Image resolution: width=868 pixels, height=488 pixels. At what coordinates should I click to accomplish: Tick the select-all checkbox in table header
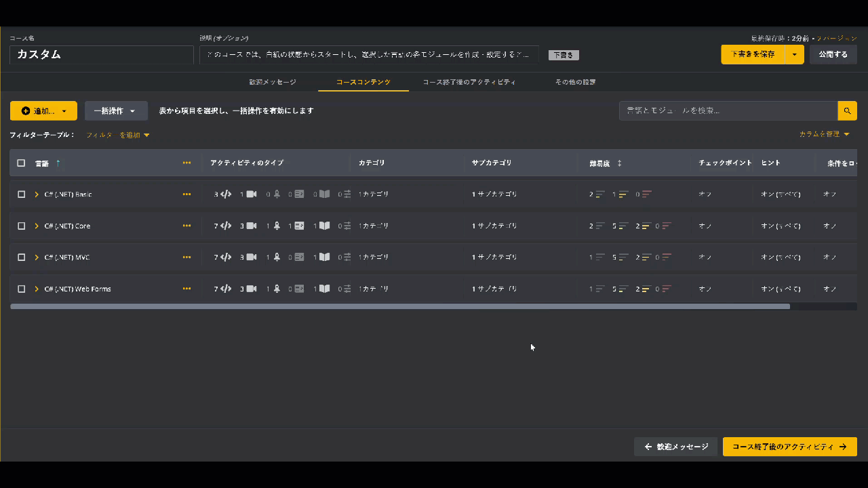point(21,163)
